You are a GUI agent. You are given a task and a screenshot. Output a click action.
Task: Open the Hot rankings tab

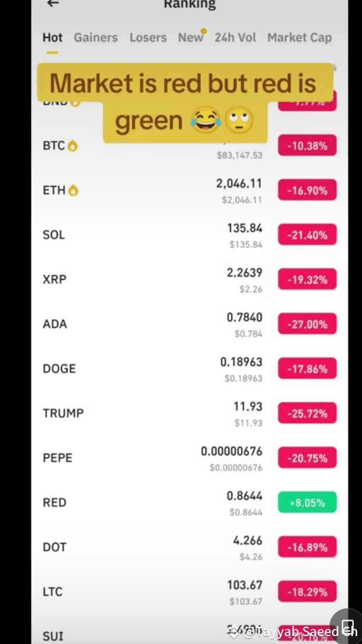coord(52,37)
